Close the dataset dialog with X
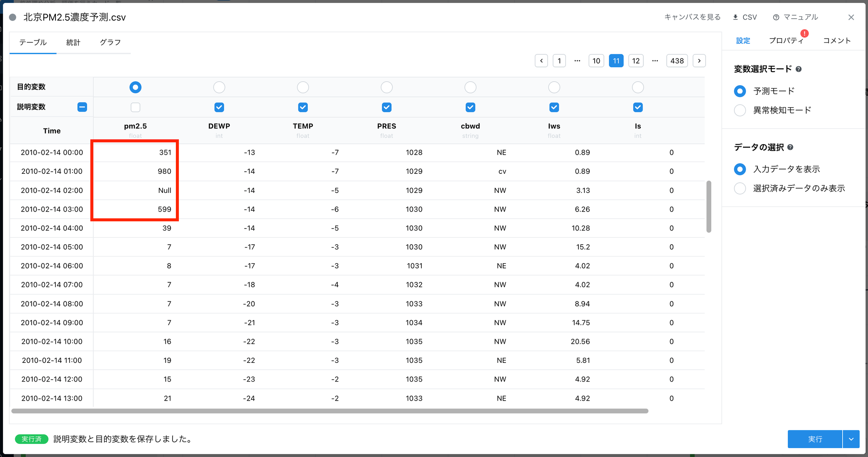 851,17
